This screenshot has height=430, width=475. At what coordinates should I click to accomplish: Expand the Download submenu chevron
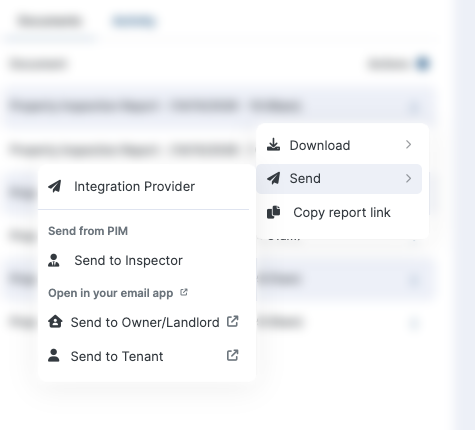click(x=408, y=145)
